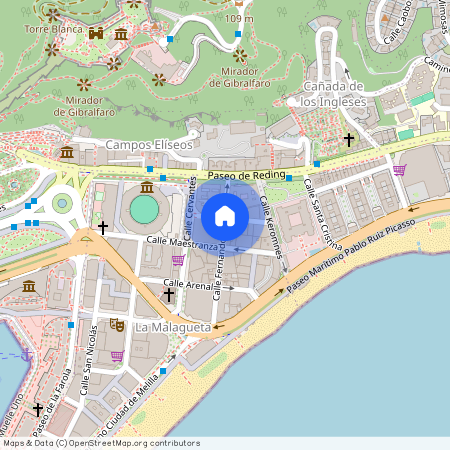This screenshot has width=450, height=450.
Task: Open the museum icon next to the castle
Action: coord(121,34)
